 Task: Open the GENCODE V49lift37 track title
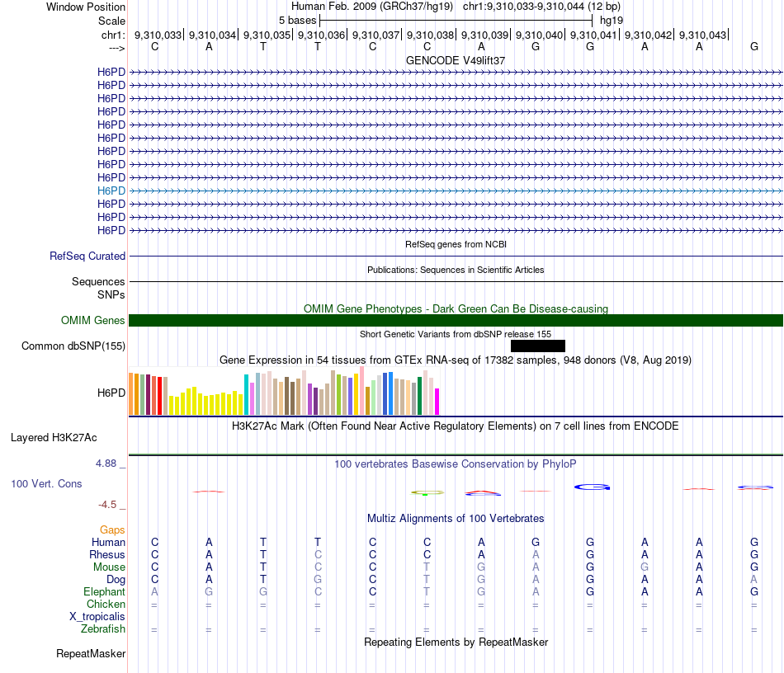[x=456, y=60]
